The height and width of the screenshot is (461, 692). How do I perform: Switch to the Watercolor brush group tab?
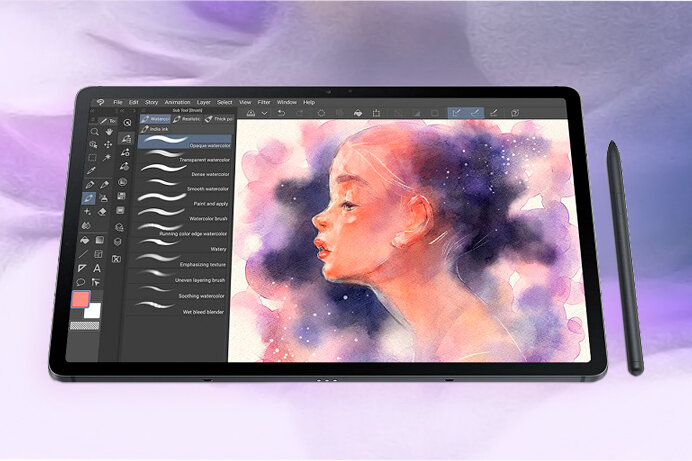(155, 119)
